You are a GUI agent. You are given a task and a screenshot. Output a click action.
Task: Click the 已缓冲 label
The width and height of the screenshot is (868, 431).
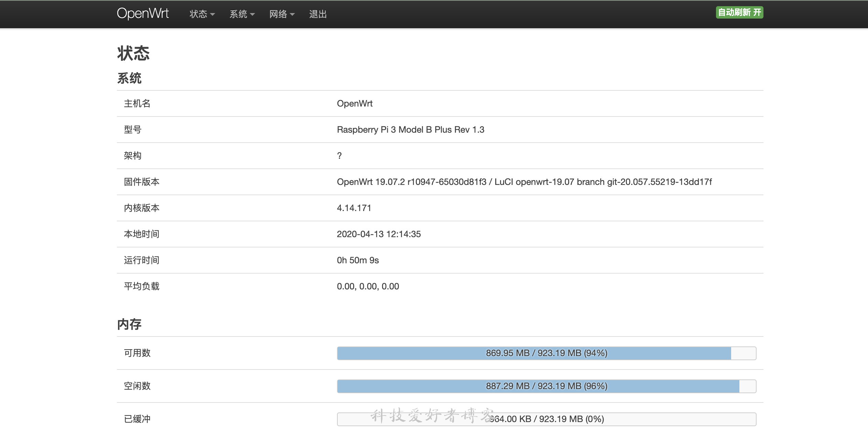(137, 419)
